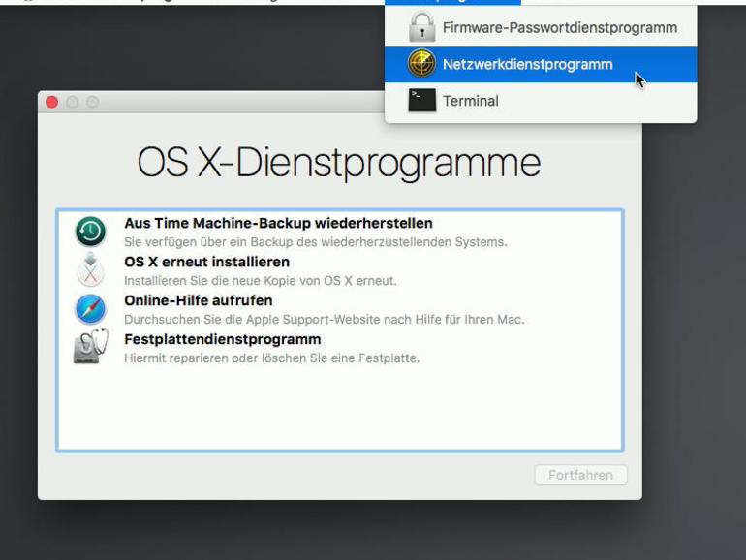Screen dimensions: 746x560
Task: Choose Festplattendienstprogramm in the list
Action: [x=339, y=348]
